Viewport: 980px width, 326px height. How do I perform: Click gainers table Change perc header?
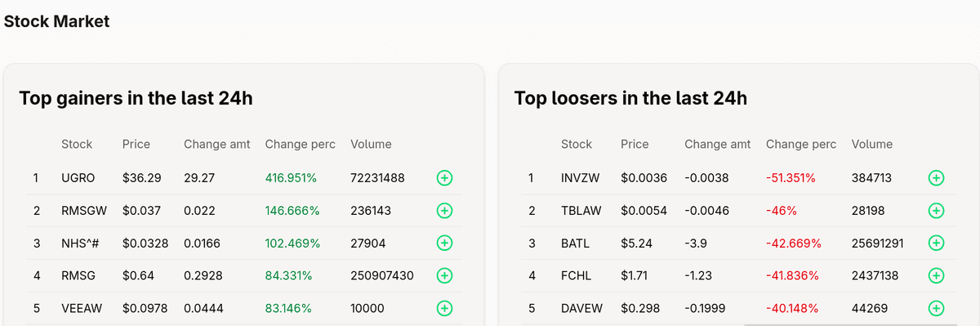point(301,144)
